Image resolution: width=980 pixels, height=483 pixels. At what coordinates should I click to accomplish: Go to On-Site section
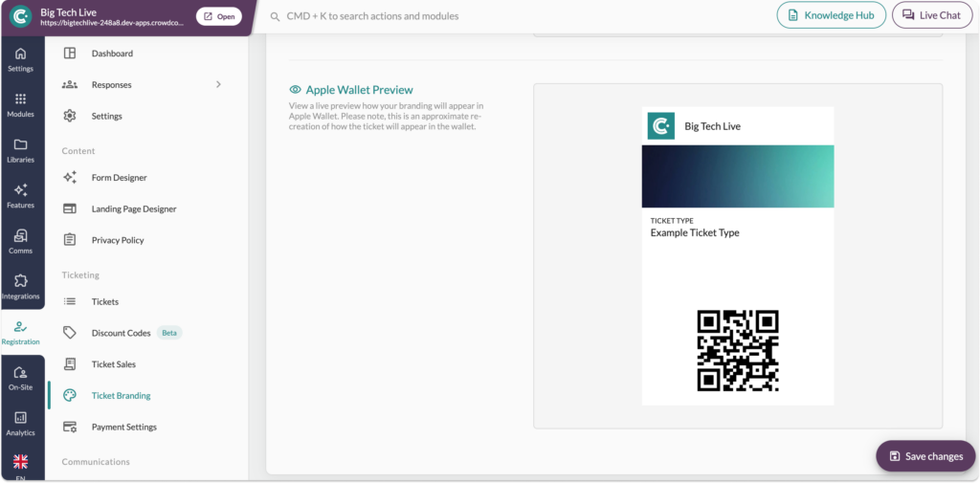[20, 378]
